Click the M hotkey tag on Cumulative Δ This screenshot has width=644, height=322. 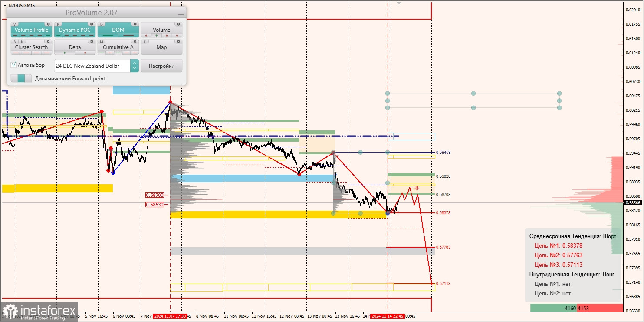pos(102,42)
